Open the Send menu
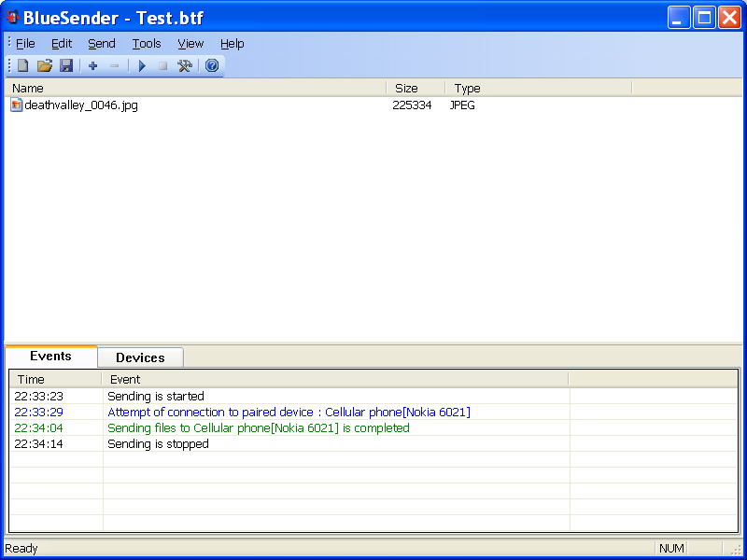This screenshot has height=560, width=747. [102, 44]
